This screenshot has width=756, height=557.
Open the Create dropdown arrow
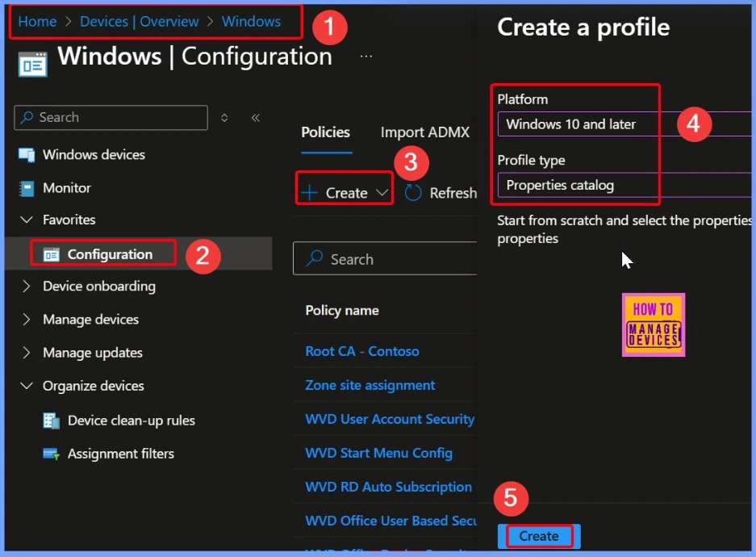click(382, 193)
